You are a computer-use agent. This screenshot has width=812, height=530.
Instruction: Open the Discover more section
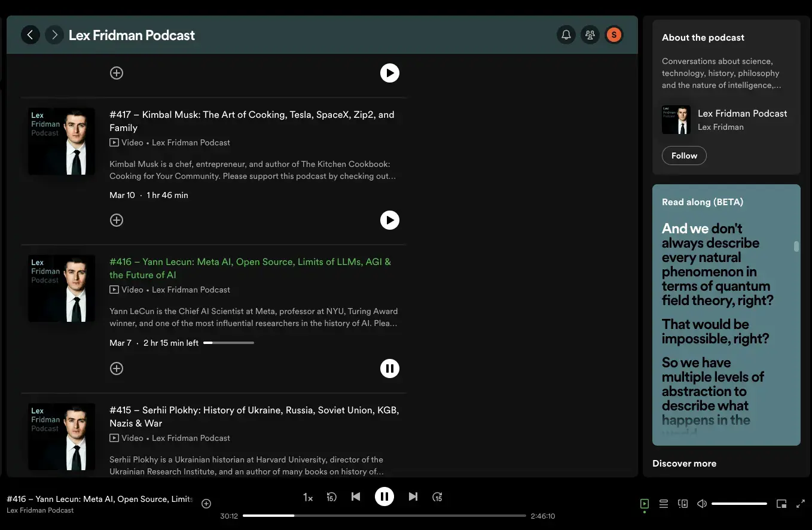(684, 463)
